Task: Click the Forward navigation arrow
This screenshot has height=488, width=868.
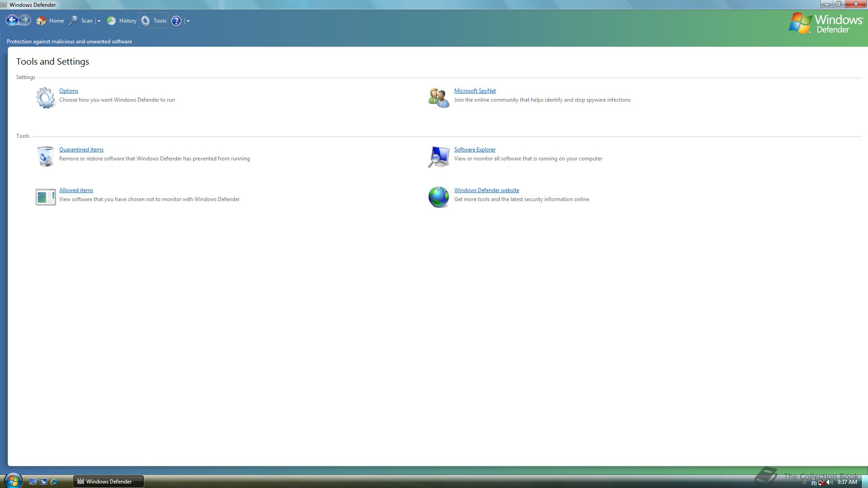Action: pyautogui.click(x=25, y=20)
